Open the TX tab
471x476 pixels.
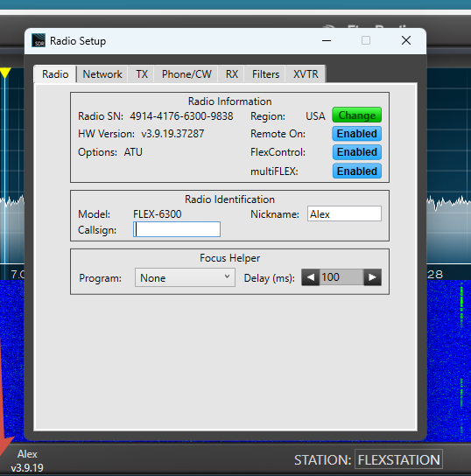pyautogui.click(x=142, y=74)
